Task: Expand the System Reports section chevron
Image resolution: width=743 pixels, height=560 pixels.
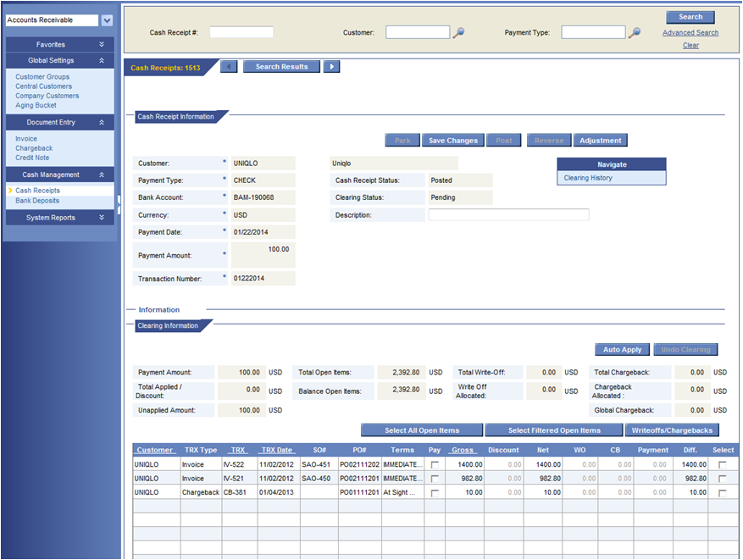Action: [x=102, y=219]
